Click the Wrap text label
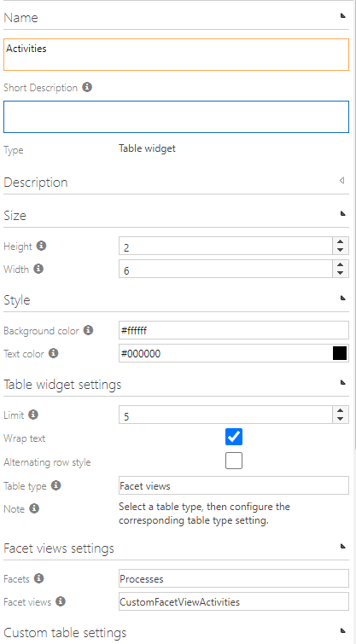This screenshot has height=644, width=356. click(24, 438)
